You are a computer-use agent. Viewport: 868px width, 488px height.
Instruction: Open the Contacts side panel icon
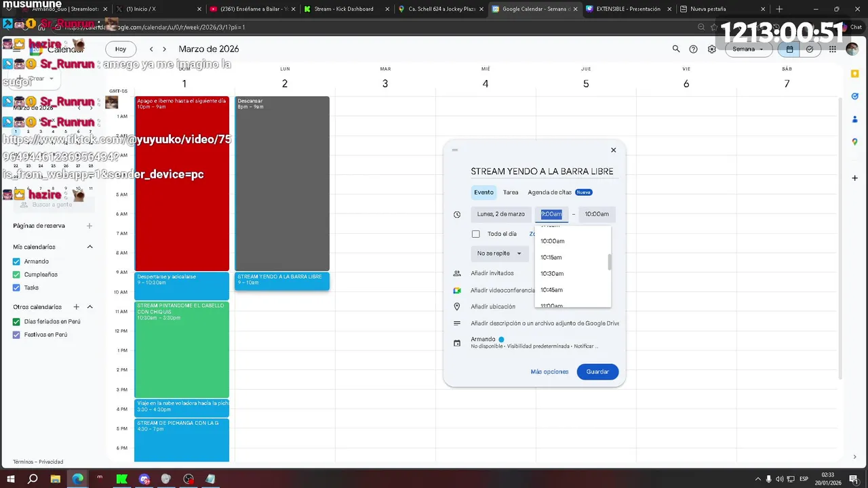(855, 119)
